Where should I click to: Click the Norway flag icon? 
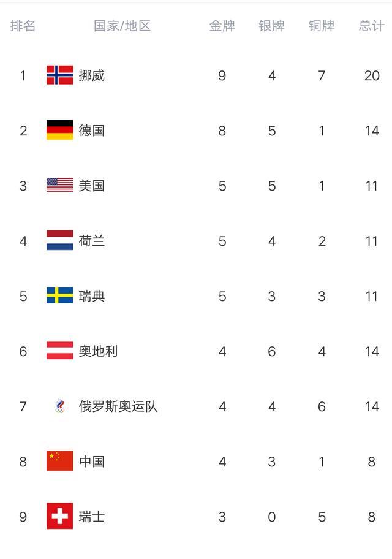point(59,75)
